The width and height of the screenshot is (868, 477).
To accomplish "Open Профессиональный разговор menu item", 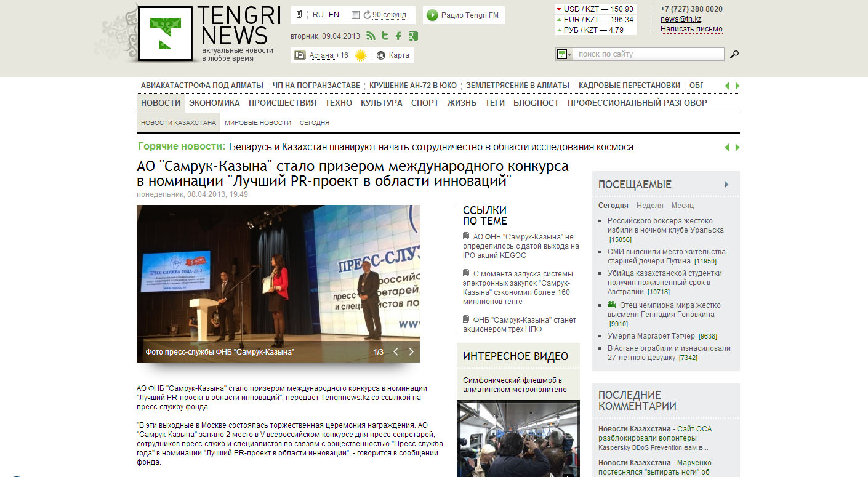I will click(x=637, y=103).
